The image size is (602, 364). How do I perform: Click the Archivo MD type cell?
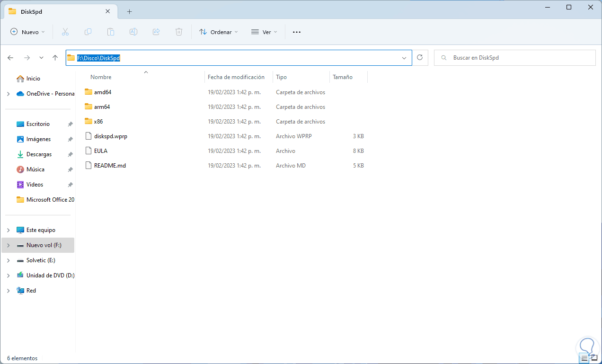291,166
